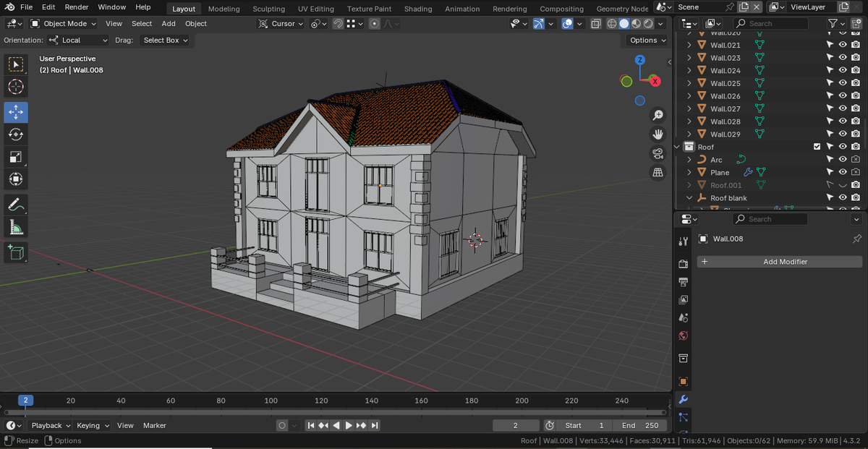The height and width of the screenshot is (449, 868).
Task: Click the new collection icon in outliner
Action: tap(856, 24)
